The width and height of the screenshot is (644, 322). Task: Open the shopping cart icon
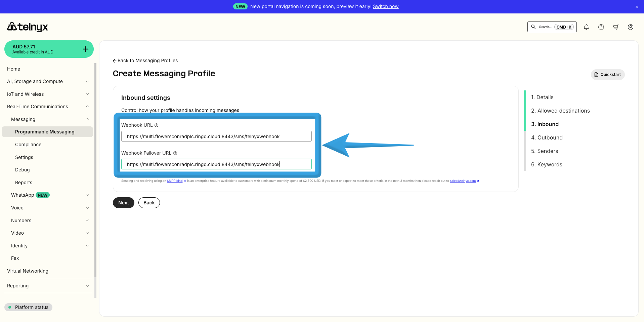tap(616, 27)
